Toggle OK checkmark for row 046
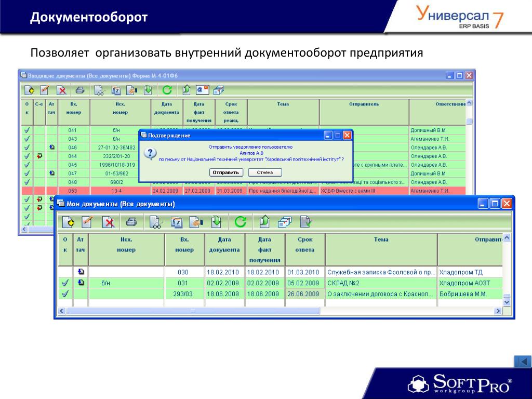 pyautogui.click(x=27, y=147)
